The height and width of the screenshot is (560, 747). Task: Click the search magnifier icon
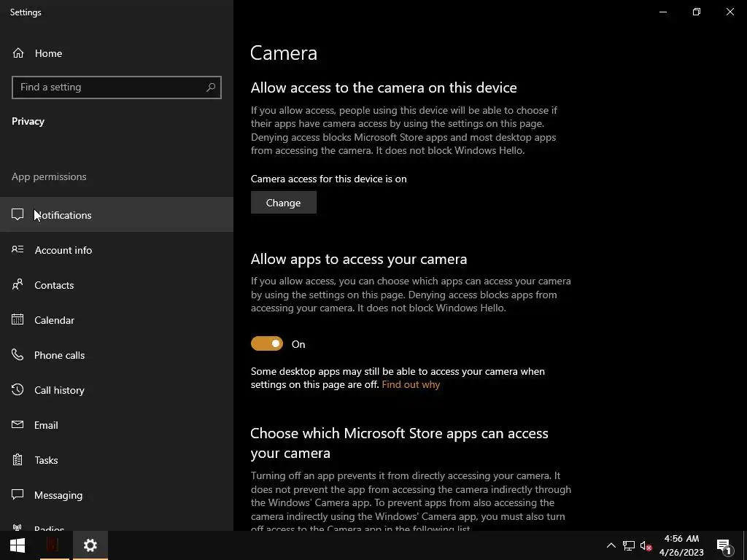tap(211, 87)
